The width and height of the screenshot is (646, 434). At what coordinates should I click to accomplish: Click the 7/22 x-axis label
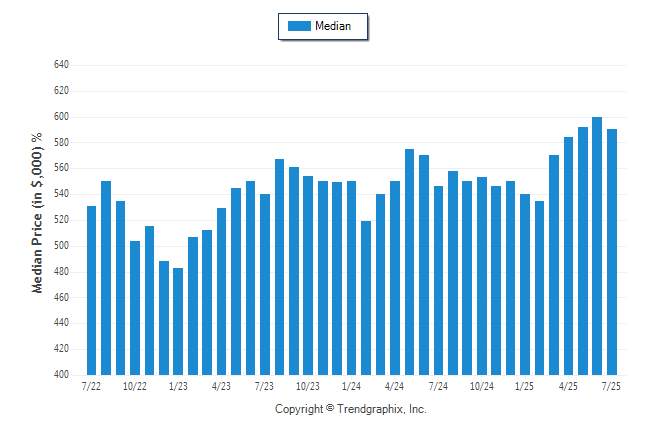91,386
